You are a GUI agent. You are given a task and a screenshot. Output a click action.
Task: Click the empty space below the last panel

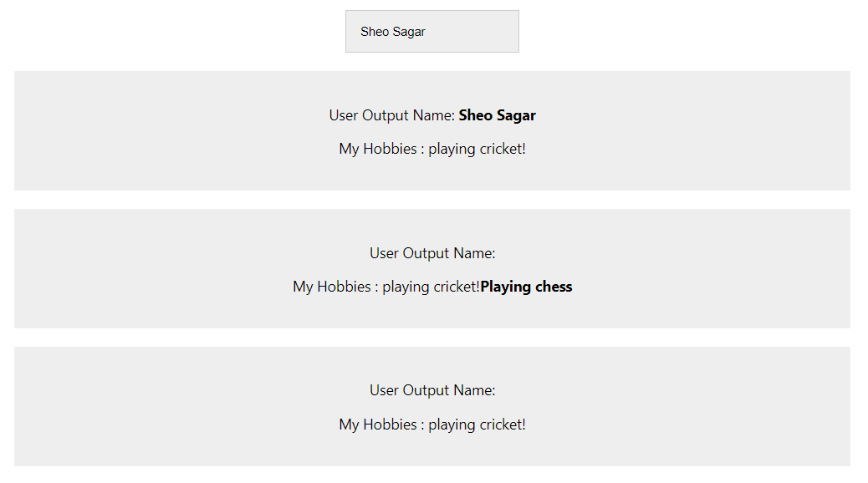point(431,476)
